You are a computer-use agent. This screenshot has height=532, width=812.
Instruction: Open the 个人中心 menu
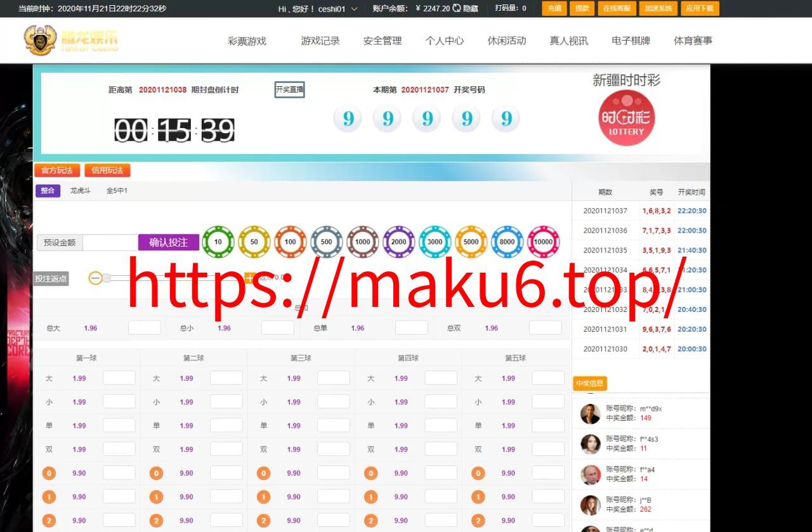pos(445,41)
